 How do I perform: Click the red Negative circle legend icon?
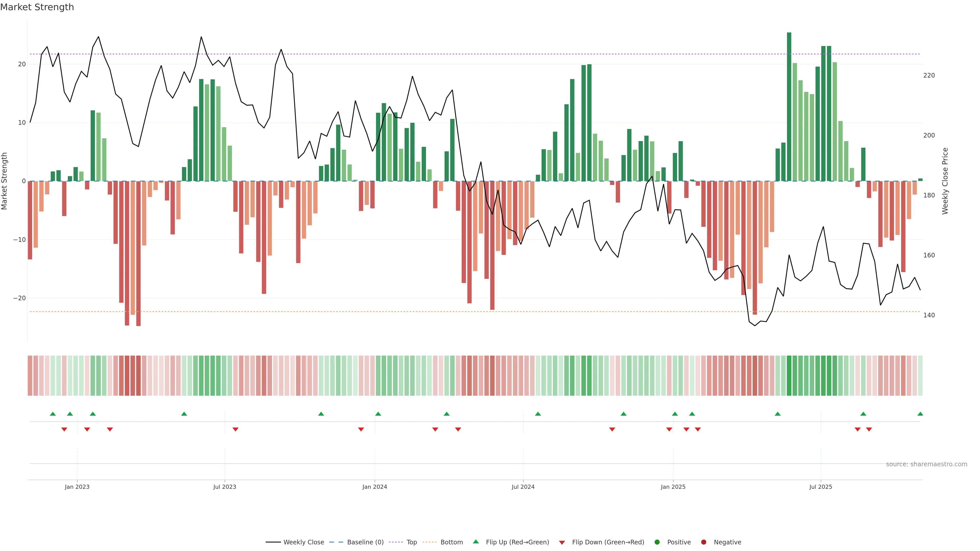(703, 542)
